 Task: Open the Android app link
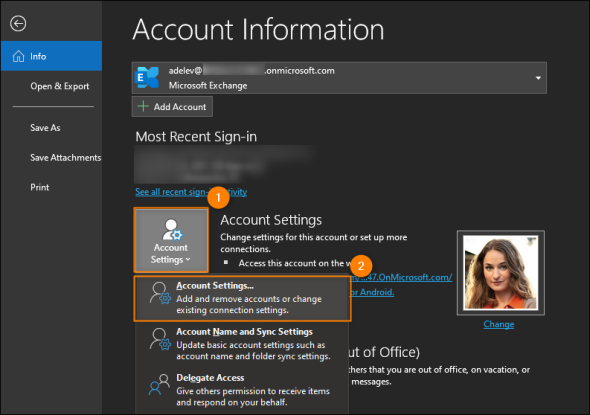pyautogui.click(x=372, y=292)
